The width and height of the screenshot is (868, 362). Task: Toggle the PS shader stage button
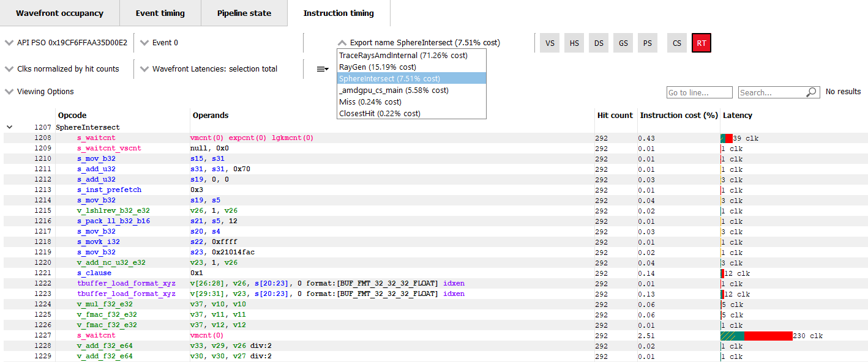tap(648, 43)
